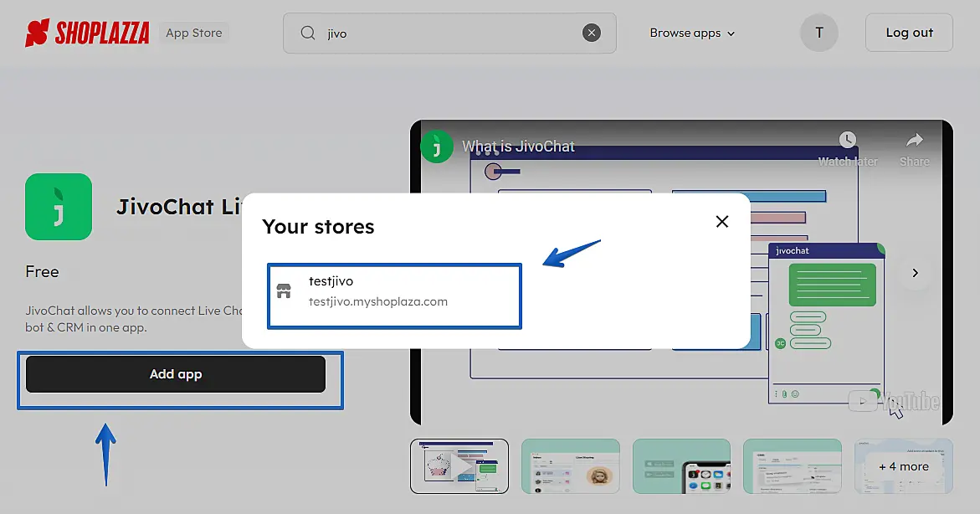Viewport: 980px width, 514px height.
Task: Open the account avatar marked T
Action: [818, 32]
